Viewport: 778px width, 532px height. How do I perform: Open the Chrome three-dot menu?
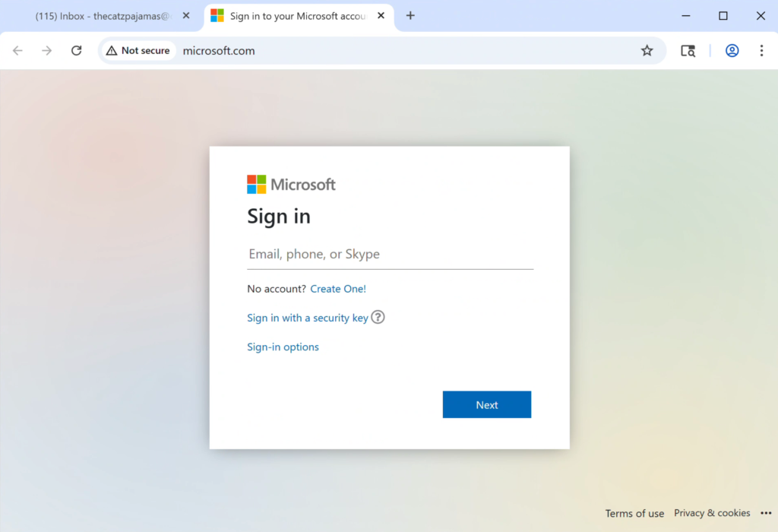click(761, 51)
